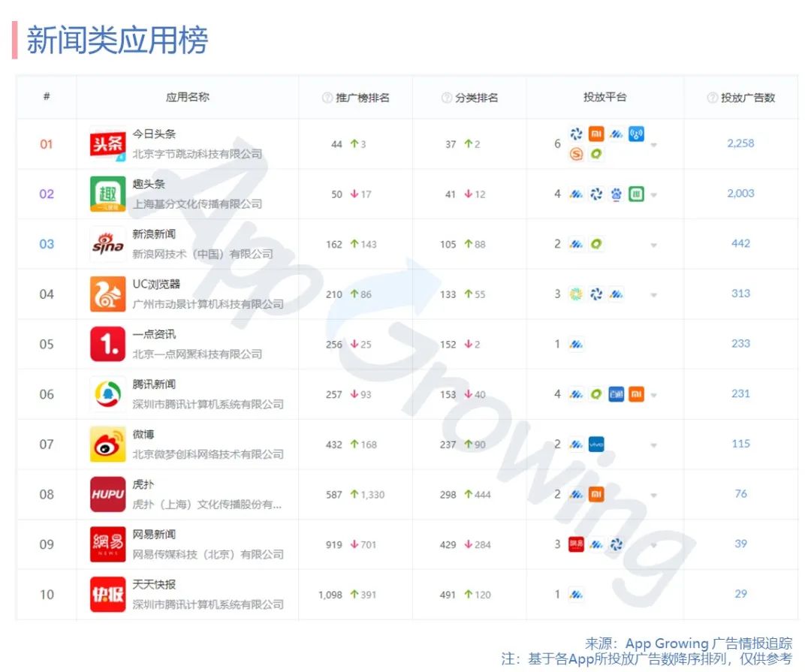Click the 今日头条 app icon
Screen dimensions: 811x672
point(107,144)
